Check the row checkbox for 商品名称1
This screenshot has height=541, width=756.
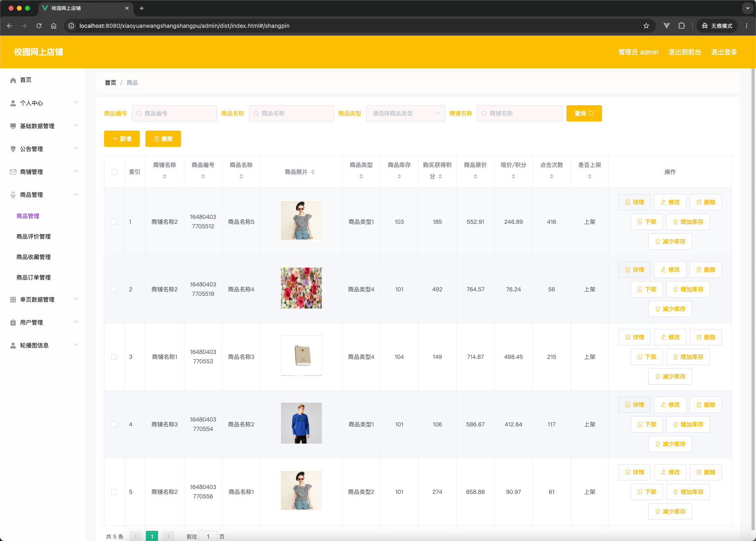point(114,492)
